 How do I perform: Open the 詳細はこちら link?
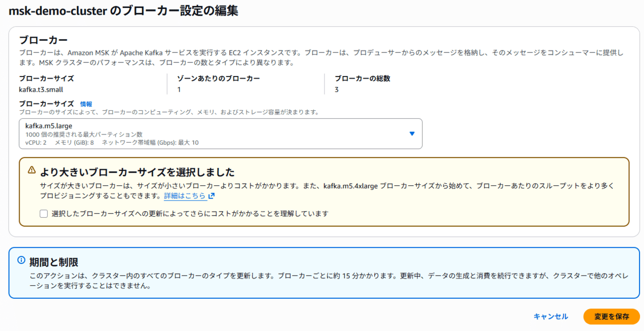coord(185,196)
